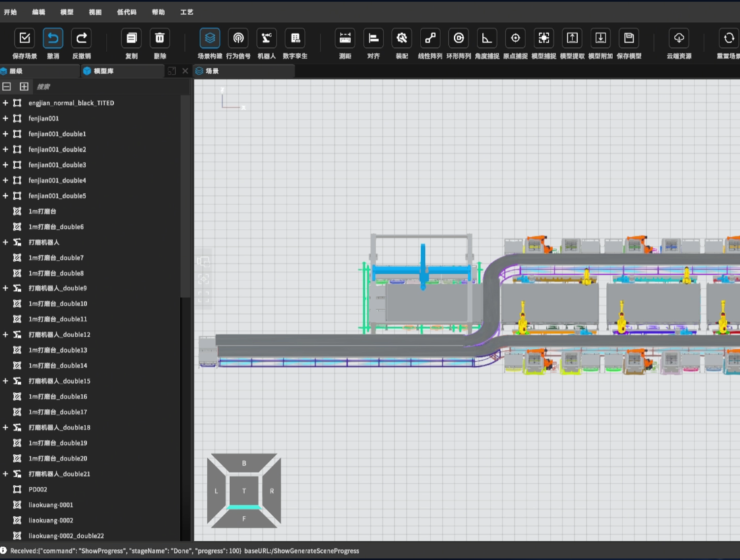Open the 低代码 menu
Screen dimensions: 740x560
click(x=126, y=12)
